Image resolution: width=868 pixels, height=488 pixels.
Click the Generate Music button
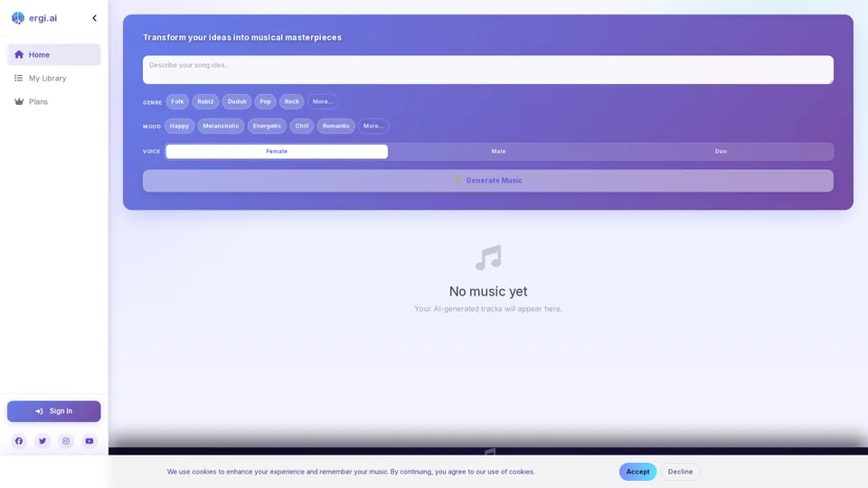(x=487, y=181)
